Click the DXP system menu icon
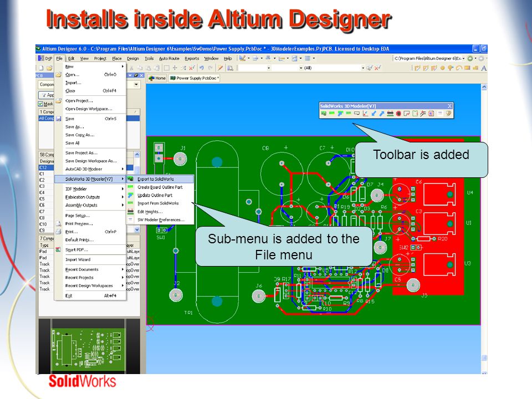This screenshot has height=399, width=532. pos(44,58)
